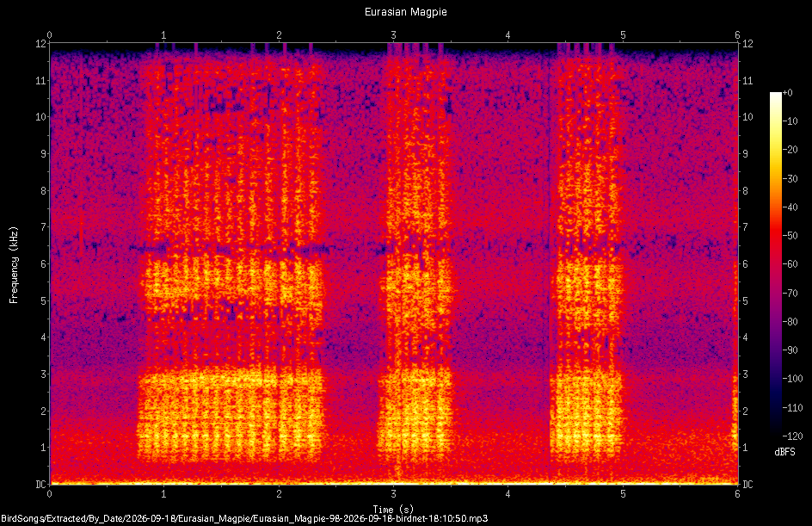Click the "12" tick on the right frequency axis
812x526 pixels.
pos(747,44)
